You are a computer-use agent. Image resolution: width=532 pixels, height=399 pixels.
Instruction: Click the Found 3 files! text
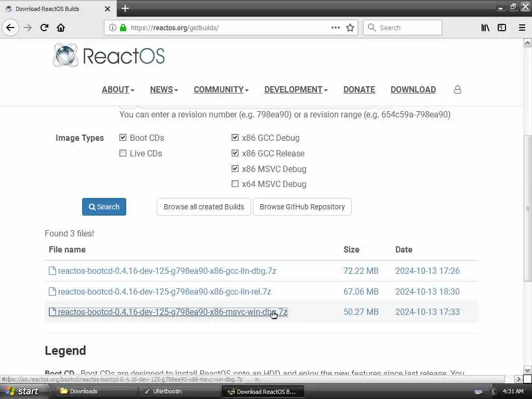70,233
